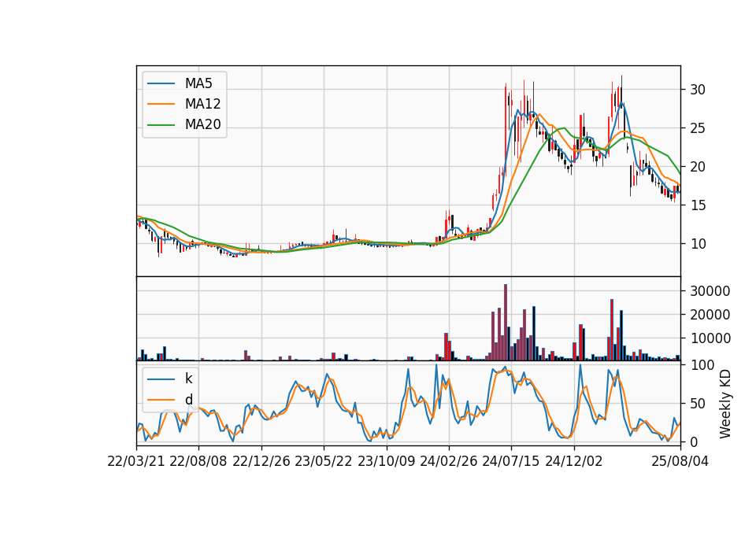Click the date label 25/08/04
Viewport: 756px width, 543px height.
pyautogui.click(x=680, y=462)
